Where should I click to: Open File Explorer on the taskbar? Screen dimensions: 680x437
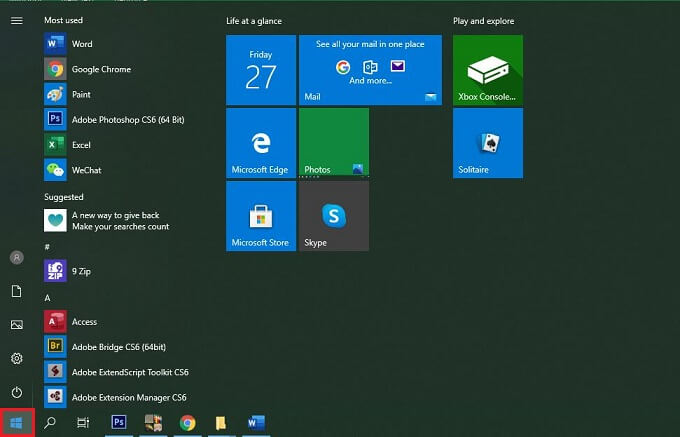pos(221,423)
